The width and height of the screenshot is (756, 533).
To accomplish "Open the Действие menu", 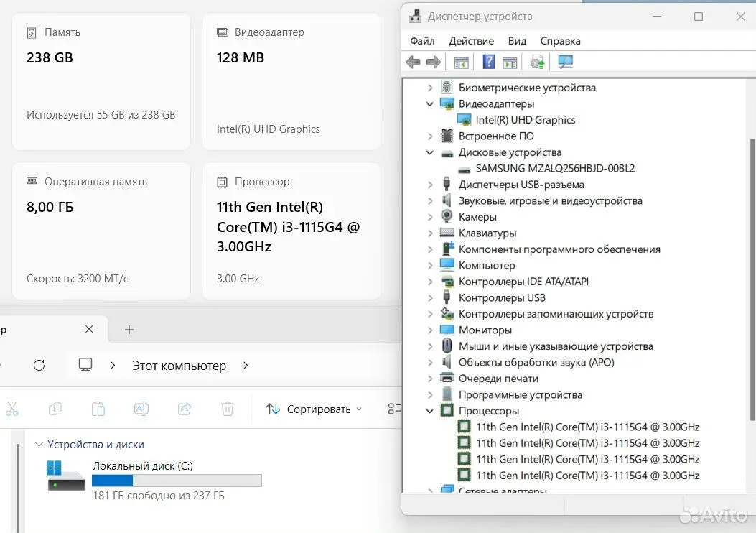I will coord(471,41).
